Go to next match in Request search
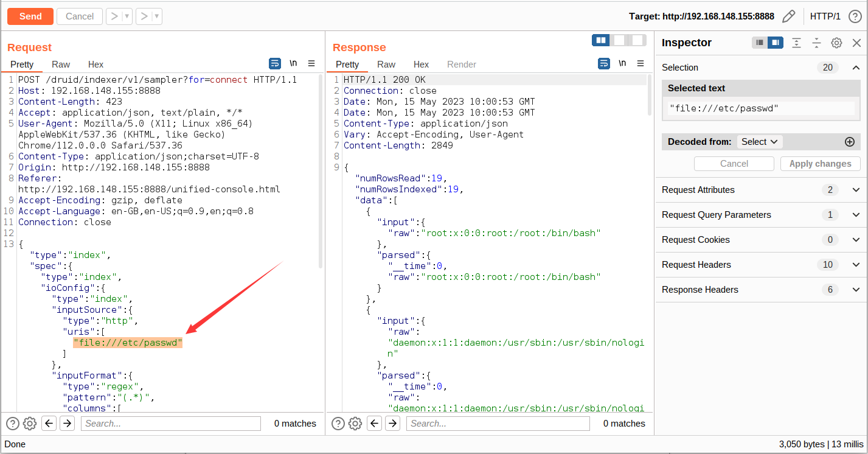This screenshot has height=454, width=868. [x=67, y=424]
